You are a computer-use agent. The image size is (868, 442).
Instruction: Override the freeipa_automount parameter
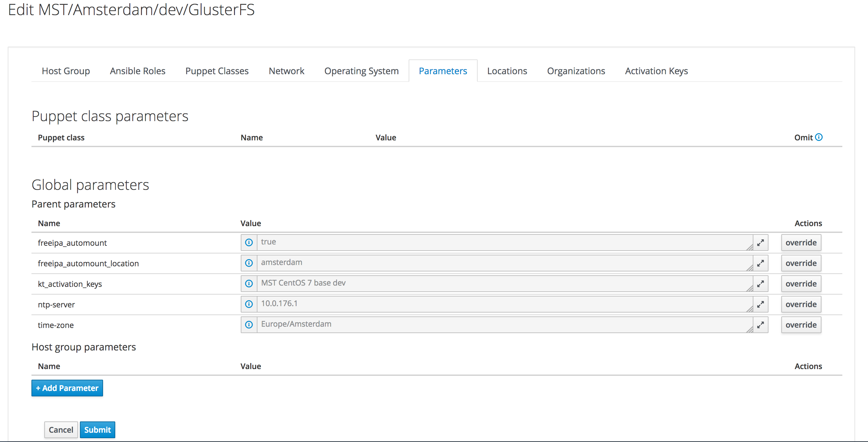(801, 243)
